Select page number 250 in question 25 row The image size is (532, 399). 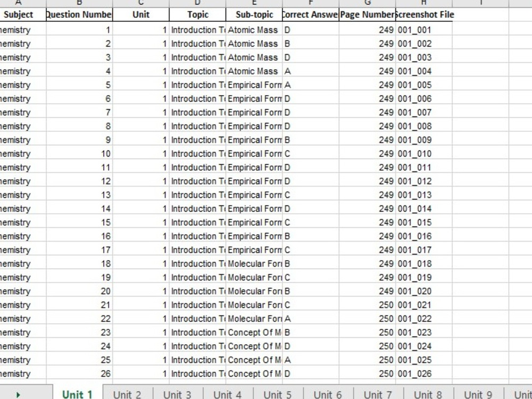pyautogui.click(x=368, y=360)
